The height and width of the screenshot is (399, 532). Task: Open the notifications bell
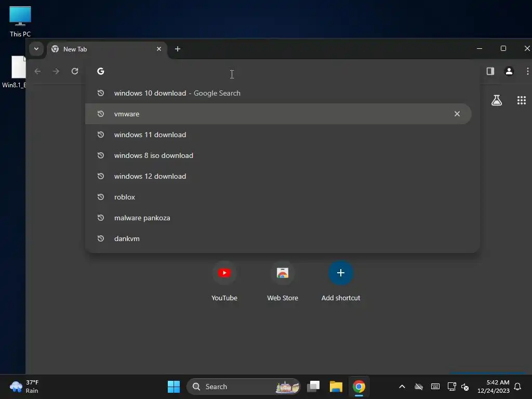click(517, 387)
